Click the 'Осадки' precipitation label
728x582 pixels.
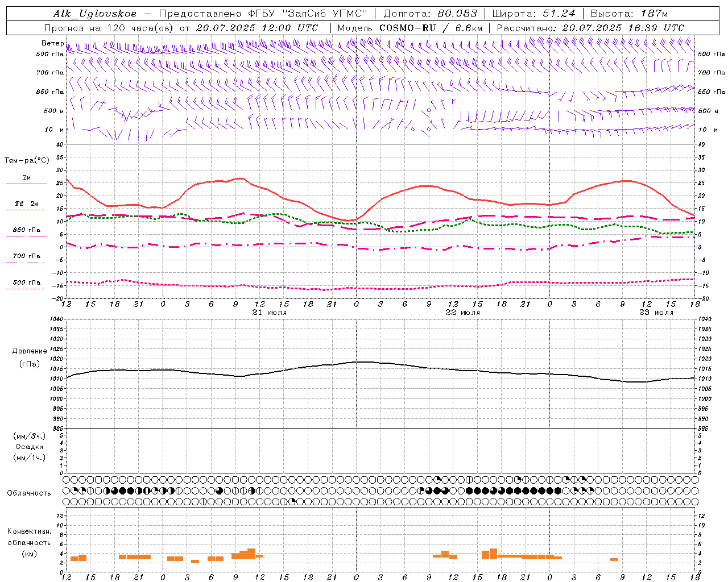click(30, 447)
